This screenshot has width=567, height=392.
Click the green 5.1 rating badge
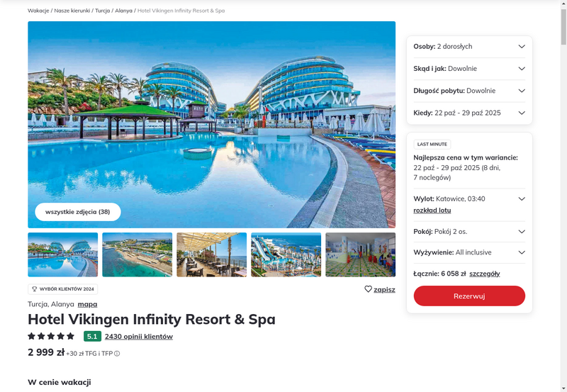pos(92,336)
